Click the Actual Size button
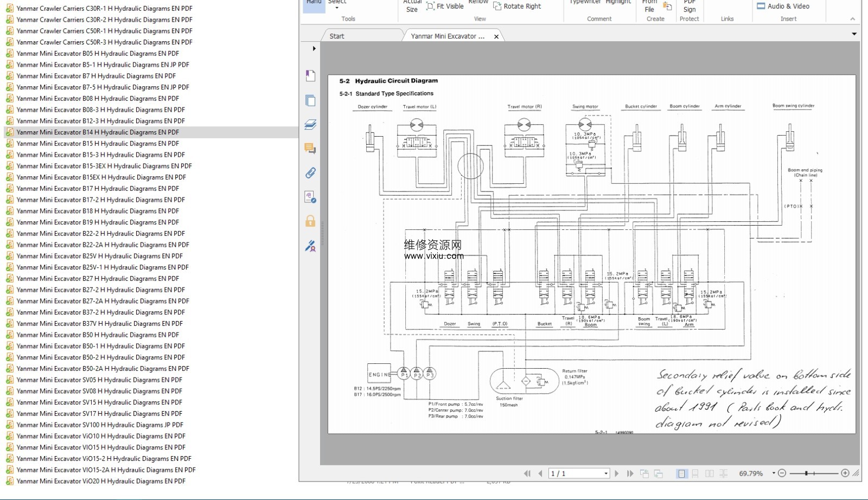This screenshot has width=868, height=500. click(x=412, y=7)
